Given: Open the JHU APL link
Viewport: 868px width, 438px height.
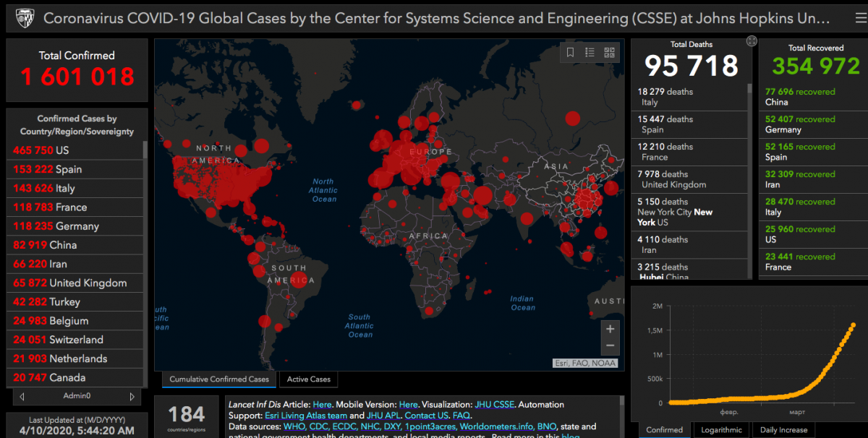Looking at the screenshot, I should 383,416.
